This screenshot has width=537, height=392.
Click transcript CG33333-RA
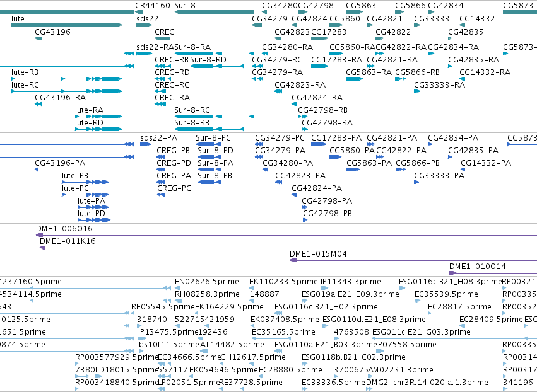(x=439, y=85)
